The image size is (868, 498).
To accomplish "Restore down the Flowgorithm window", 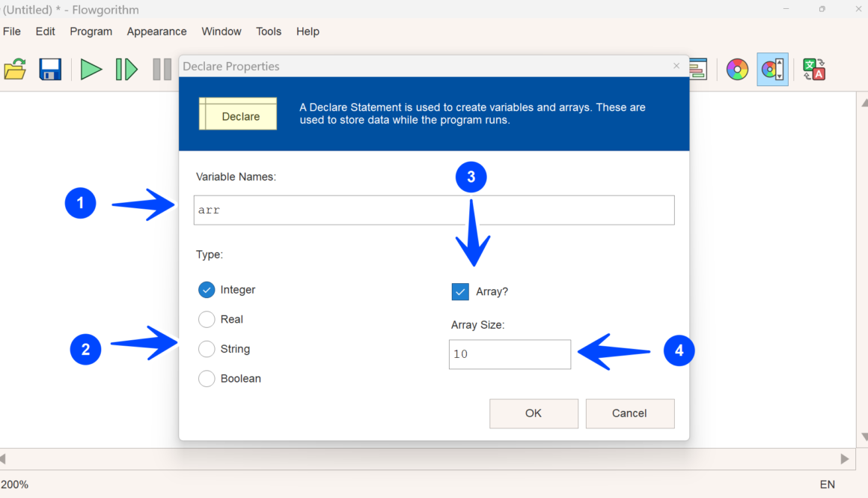I will (822, 9).
